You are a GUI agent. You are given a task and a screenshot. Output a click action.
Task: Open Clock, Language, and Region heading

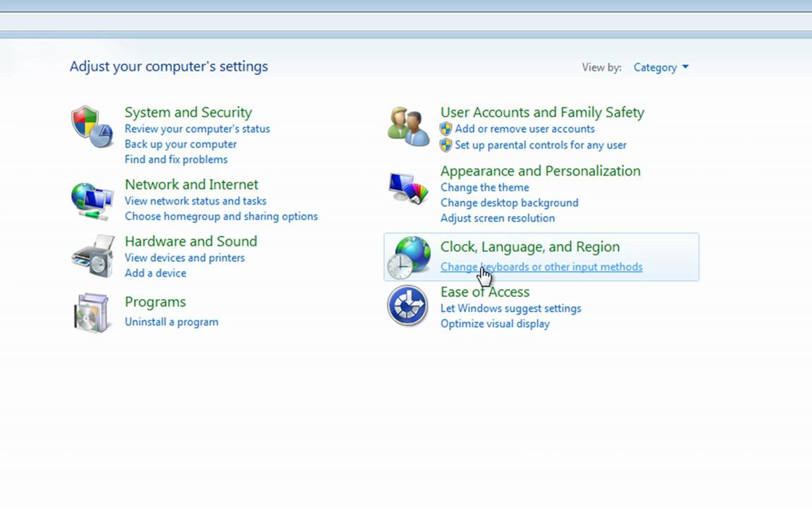click(x=530, y=247)
